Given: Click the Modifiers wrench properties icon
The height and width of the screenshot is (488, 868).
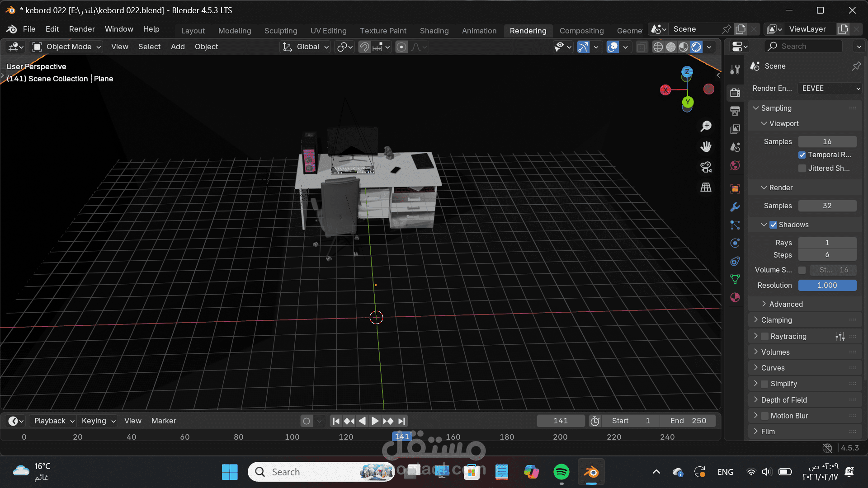Looking at the screenshot, I should 735,207.
